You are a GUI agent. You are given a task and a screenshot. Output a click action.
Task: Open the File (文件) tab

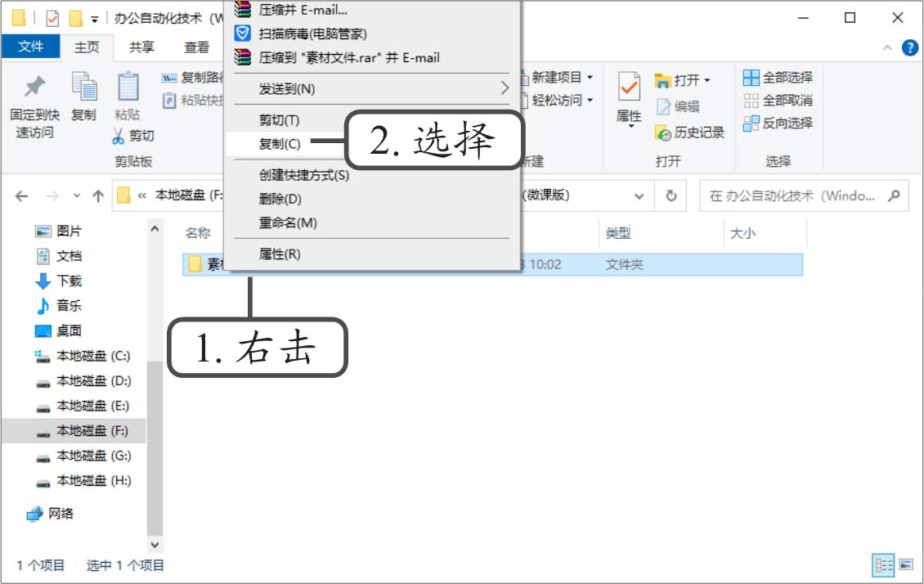tap(30, 47)
